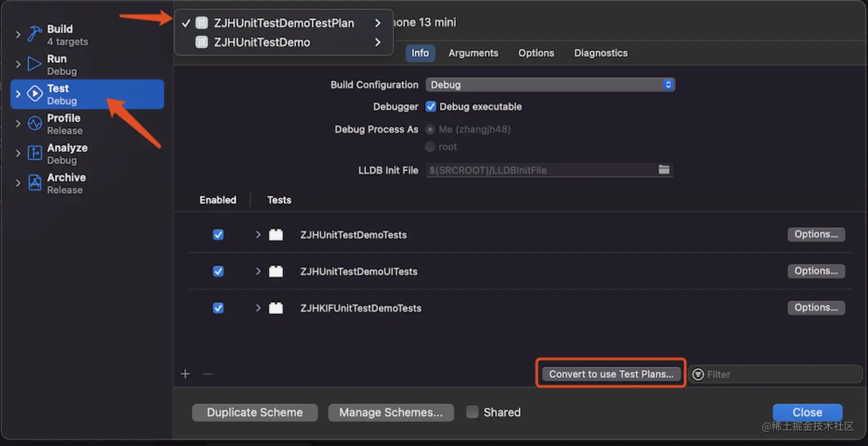This screenshot has width=868, height=446.
Task: Select the root radio button
Action: tap(430, 147)
